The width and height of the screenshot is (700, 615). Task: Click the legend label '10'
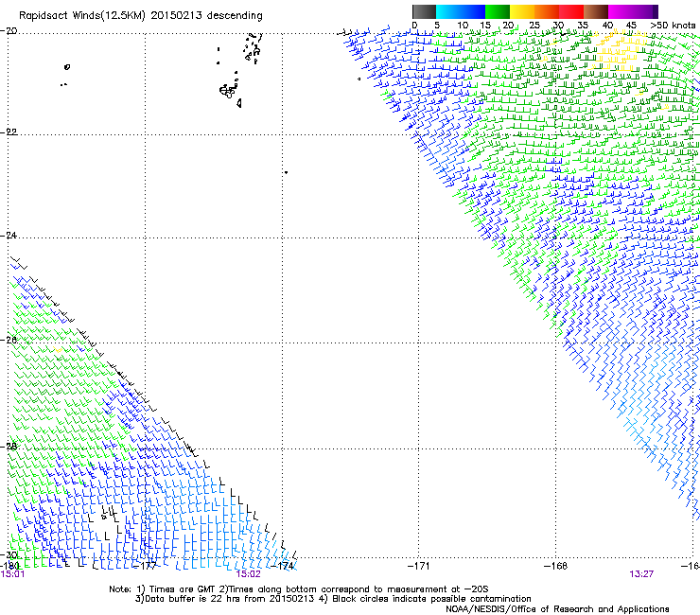pyautogui.click(x=463, y=26)
